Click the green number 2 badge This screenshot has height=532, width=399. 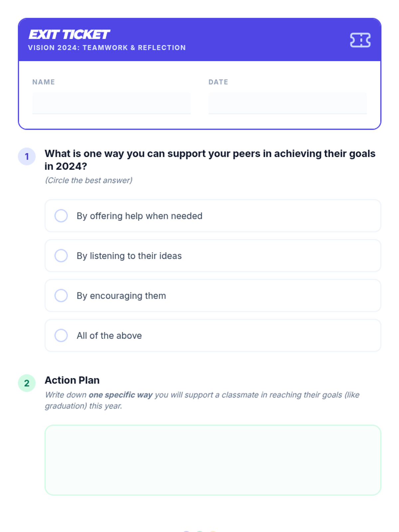27,383
